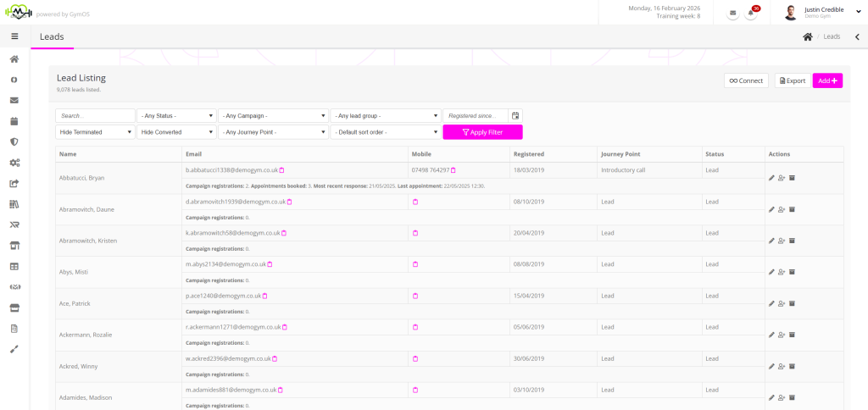Edit Bryan Abbatucci with the pencil icon
Screen dimensions: 868x410
(771, 178)
